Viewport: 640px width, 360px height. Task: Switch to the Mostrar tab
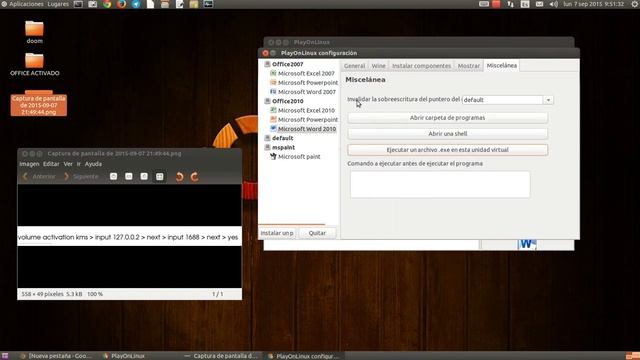coord(469,66)
